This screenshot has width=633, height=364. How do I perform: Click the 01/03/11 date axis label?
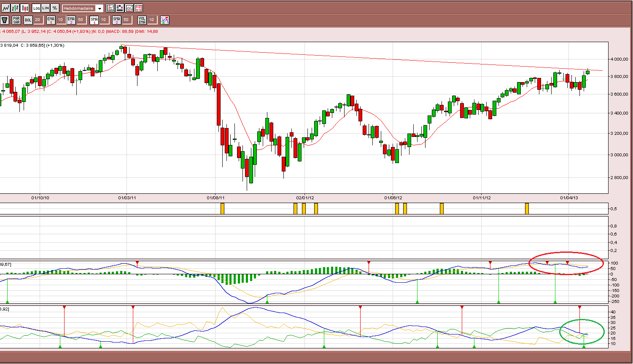(x=127, y=198)
